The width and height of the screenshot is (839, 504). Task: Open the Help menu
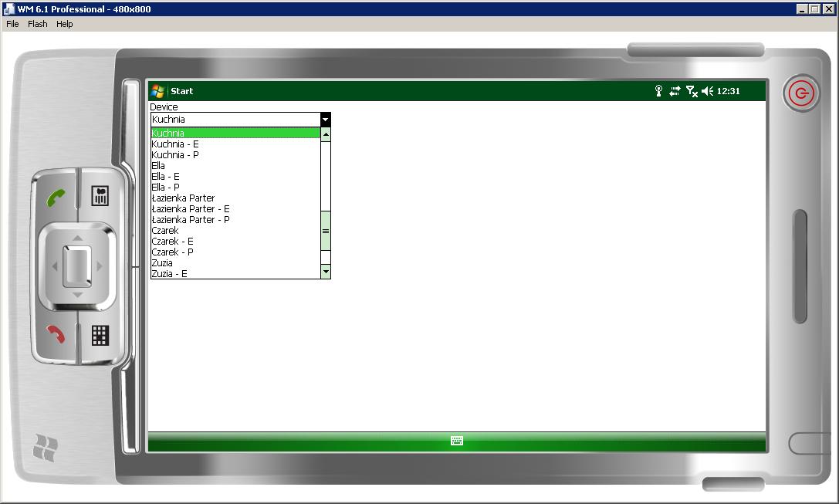tap(65, 24)
